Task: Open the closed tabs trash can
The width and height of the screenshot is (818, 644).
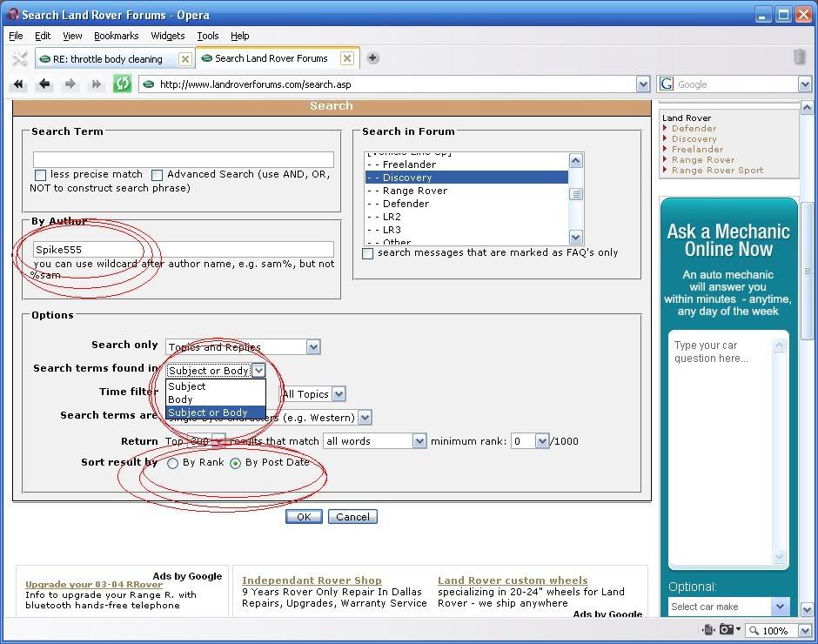Action: (x=799, y=57)
